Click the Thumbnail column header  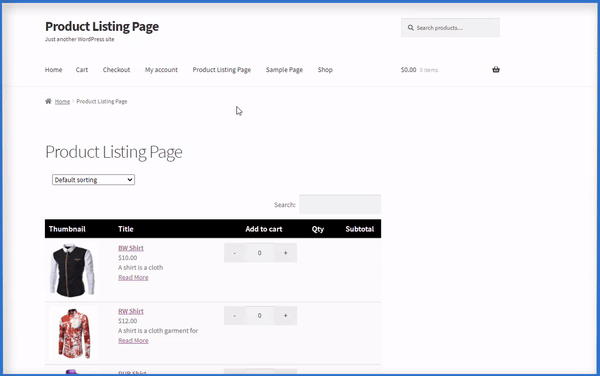click(x=67, y=229)
